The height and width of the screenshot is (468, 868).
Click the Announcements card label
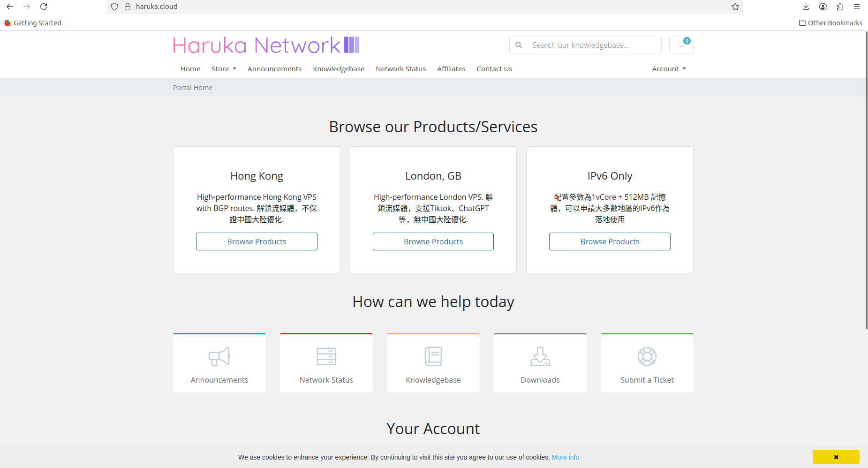219,380
